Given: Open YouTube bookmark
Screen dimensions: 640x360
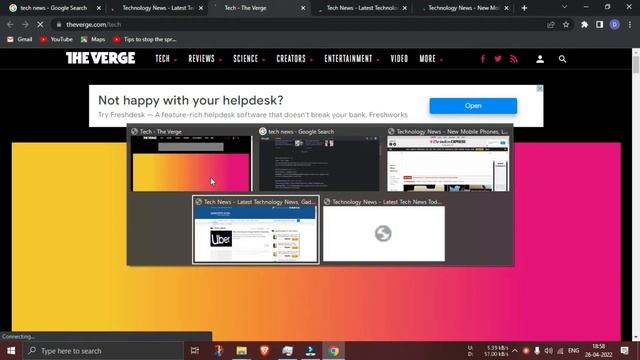Looking at the screenshot, I should click(56, 39).
